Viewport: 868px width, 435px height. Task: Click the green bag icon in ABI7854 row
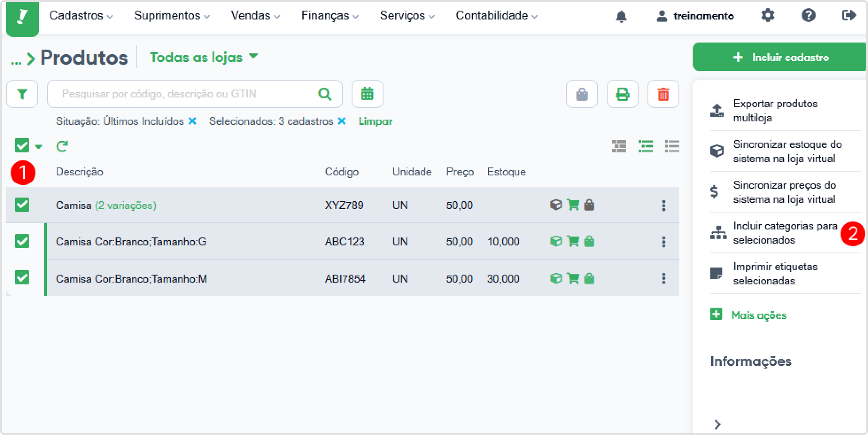pyautogui.click(x=589, y=278)
